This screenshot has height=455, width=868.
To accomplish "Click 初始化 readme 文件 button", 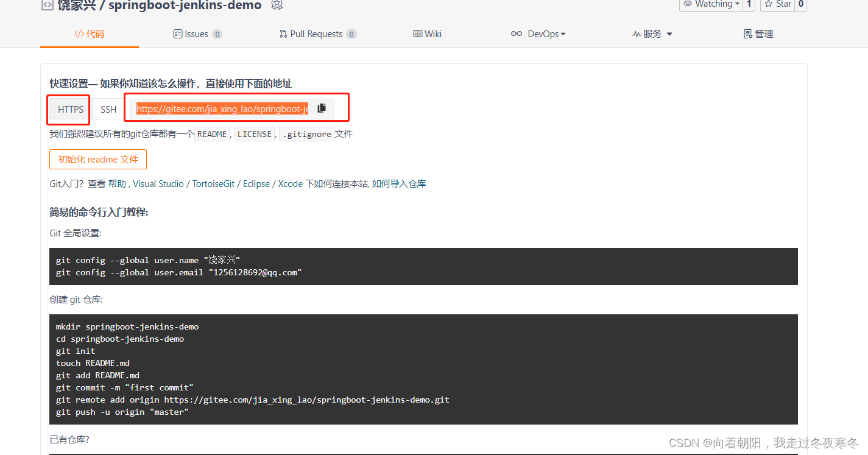I will (x=98, y=160).
